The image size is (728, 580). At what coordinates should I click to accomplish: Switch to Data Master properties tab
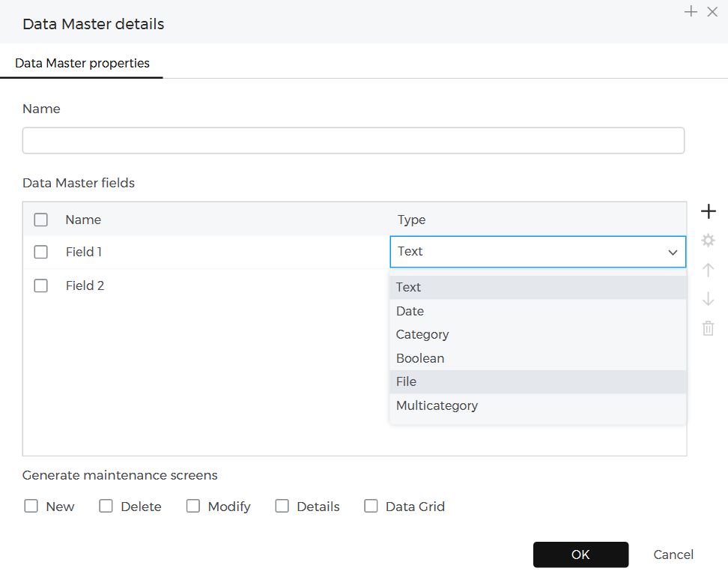click(x=82, y=63)
